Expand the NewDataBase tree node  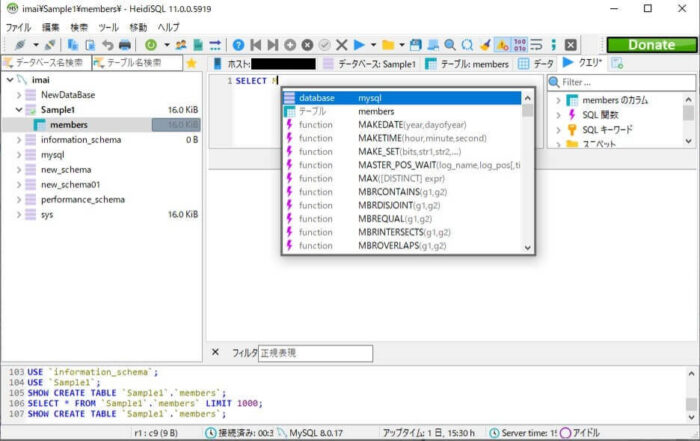19,95
